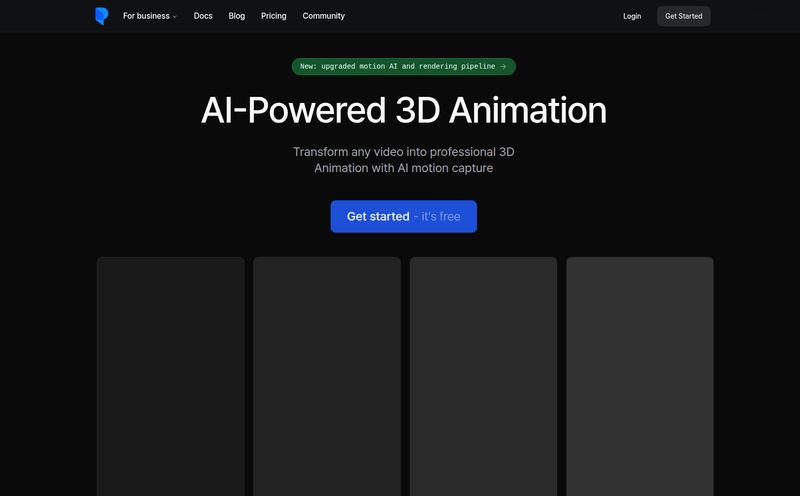
Task: Select the second preview card
Action: pos(326,375)
